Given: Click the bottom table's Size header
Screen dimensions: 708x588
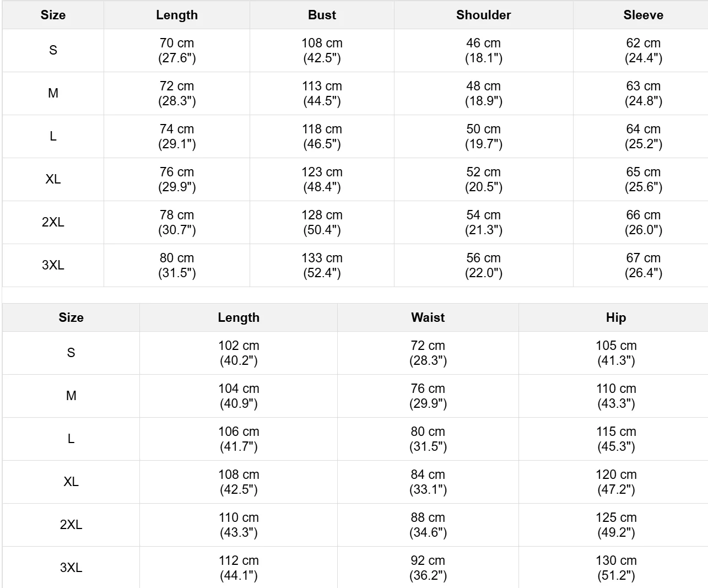Looking at the screenshot, I should [71, 317].
